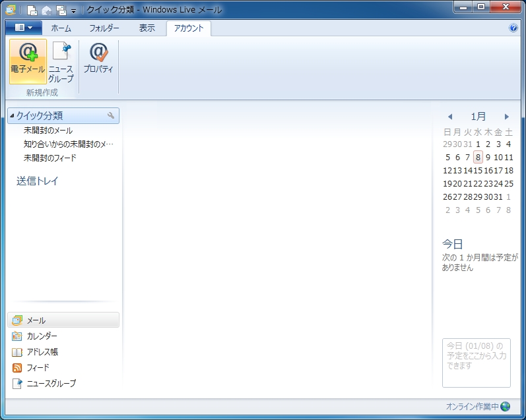
Task: Select January 22 in the calendar
Action: point(478,184)
